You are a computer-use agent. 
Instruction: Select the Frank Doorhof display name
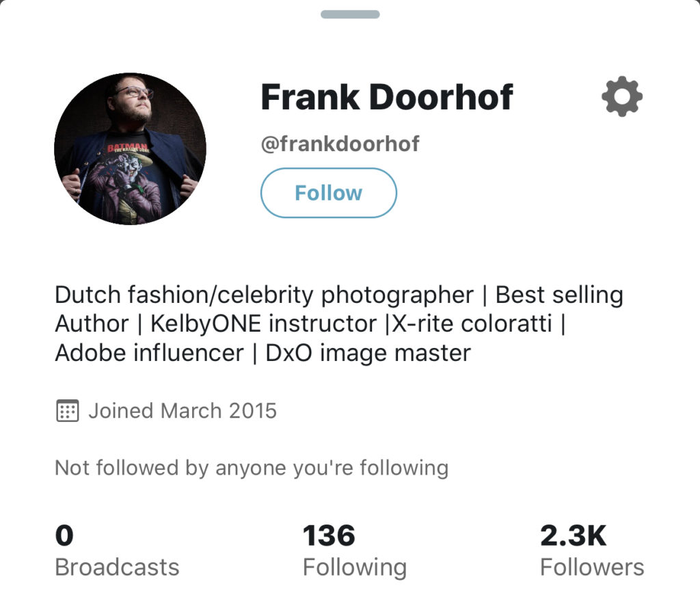[x=387, y=97]
